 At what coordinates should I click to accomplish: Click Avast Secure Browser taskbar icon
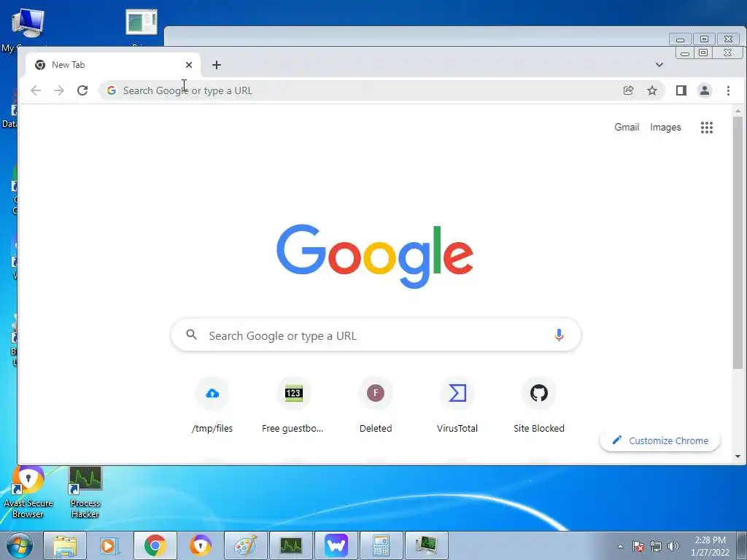[200, 545]
